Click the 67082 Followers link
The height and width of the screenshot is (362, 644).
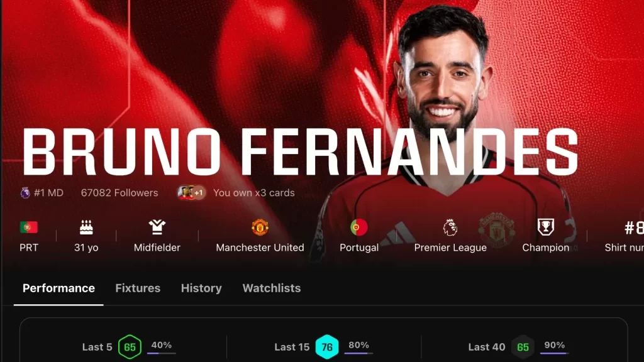[x=119, y=193]
